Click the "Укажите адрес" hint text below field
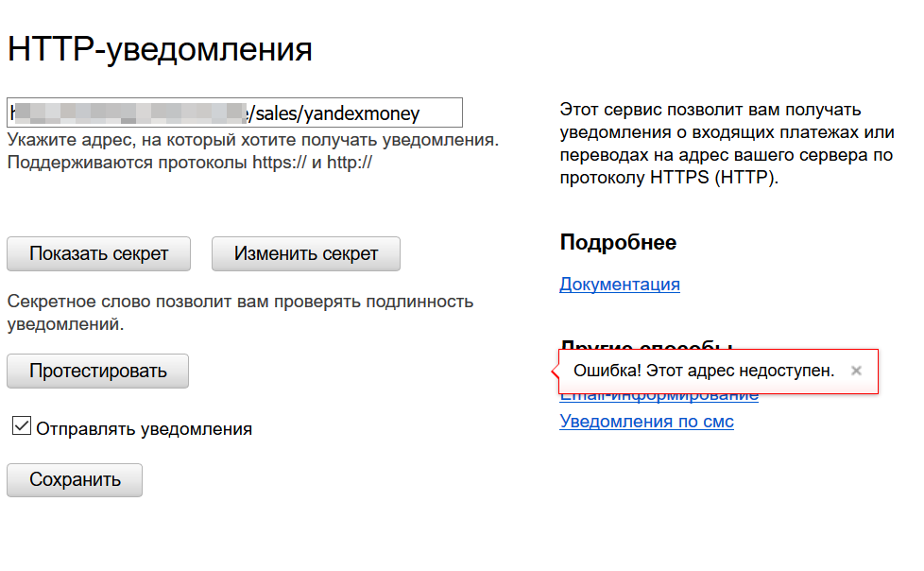Viewport: 924px width, 571px height. 252,140
